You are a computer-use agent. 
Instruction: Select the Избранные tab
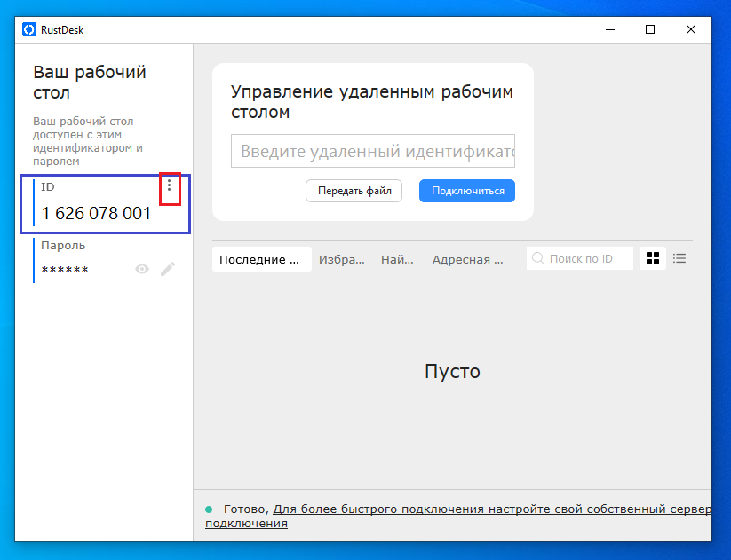point(341,258)
